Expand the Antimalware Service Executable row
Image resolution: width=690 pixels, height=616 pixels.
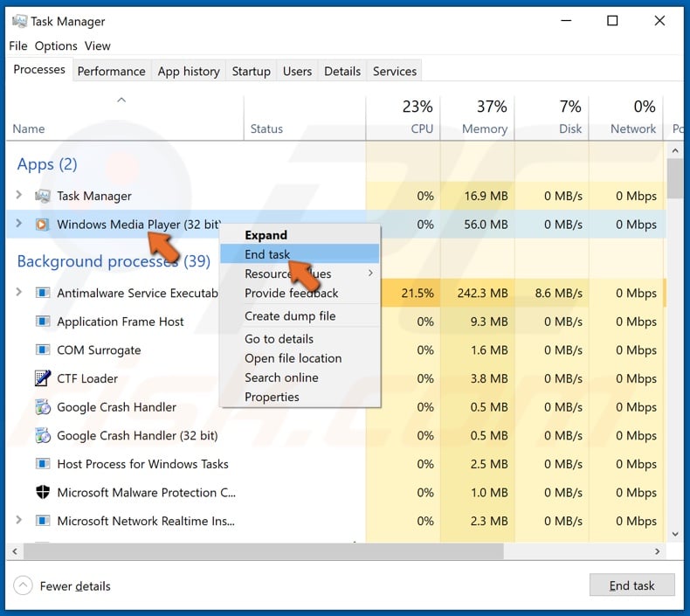[18, 292]
